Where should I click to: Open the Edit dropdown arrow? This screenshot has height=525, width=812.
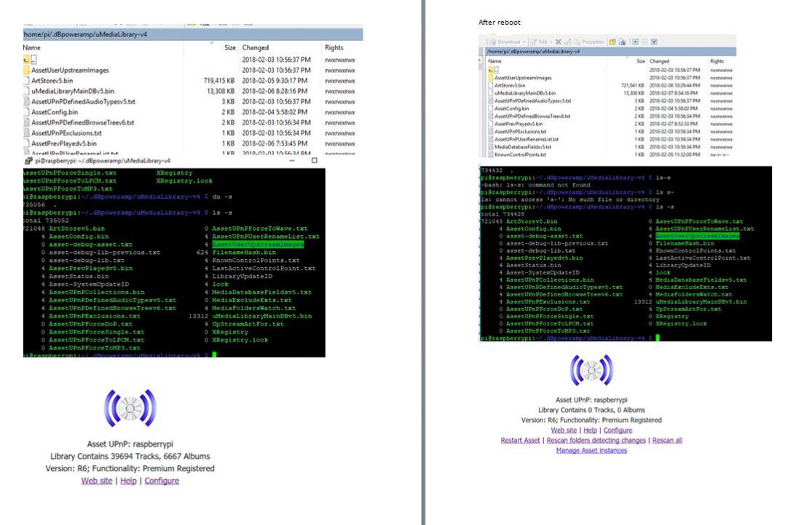551,42
